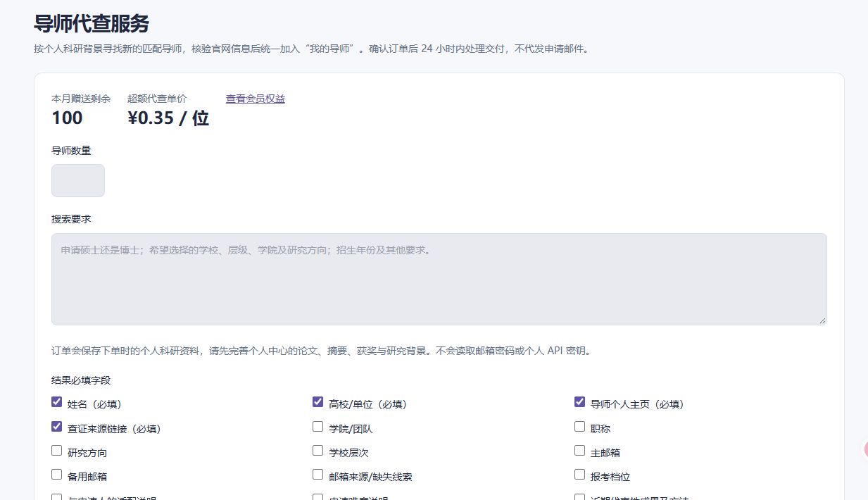This screenshot has width=868, height=500.
Task: Click the 超额代查单价 label
Action: pyautogui.click(x=157, y=99)
